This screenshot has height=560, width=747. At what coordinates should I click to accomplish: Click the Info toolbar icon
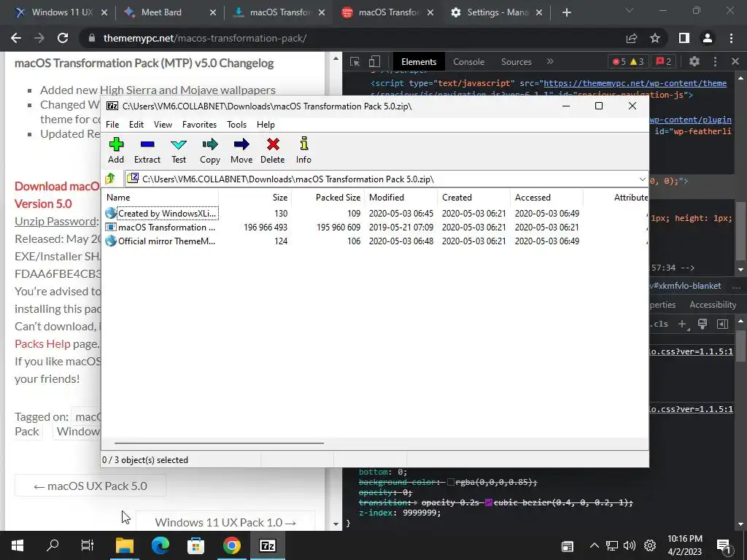tap(303, 150)
